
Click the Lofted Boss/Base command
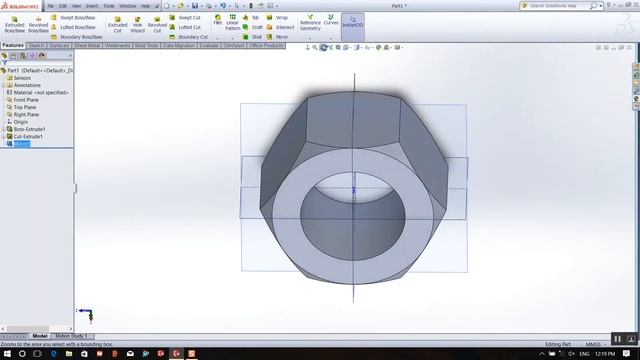click(x=73, y=27)
